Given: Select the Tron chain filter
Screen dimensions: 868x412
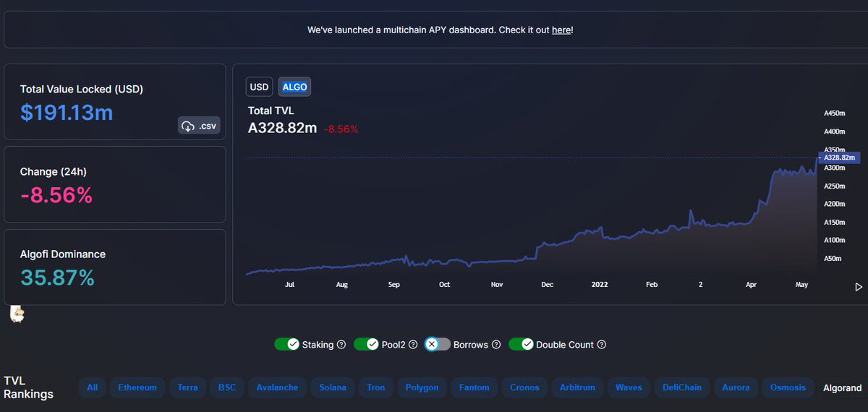Looking at the screenshot, I should pyautogui.click(x=376, y=387).
